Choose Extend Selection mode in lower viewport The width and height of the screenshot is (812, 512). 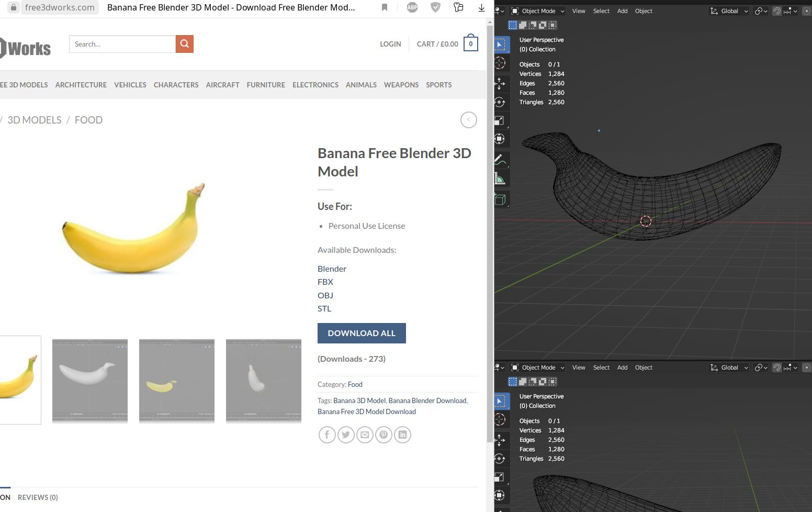(x=523, y=382)
